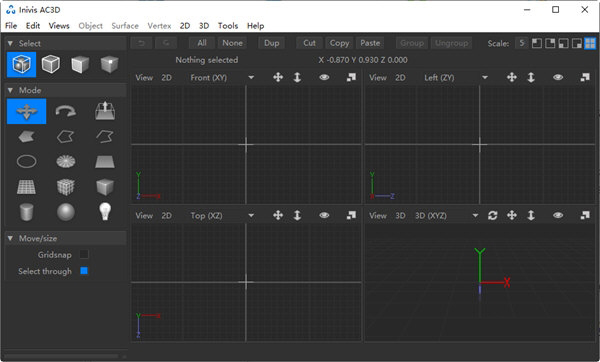Select Vertex selection mode icon
The width and height of the screenshot is (600, 362).
tap(109, 64)
